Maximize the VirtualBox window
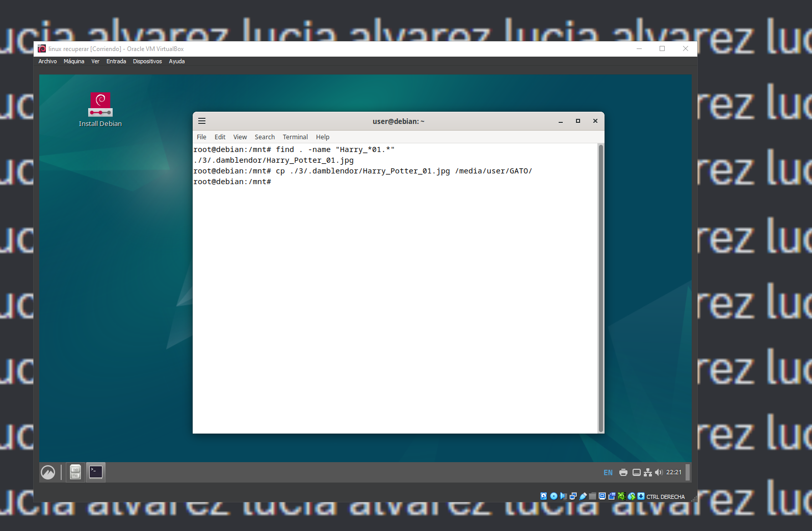812x531 pixels. pyautogui.click(x=662, y=49)
